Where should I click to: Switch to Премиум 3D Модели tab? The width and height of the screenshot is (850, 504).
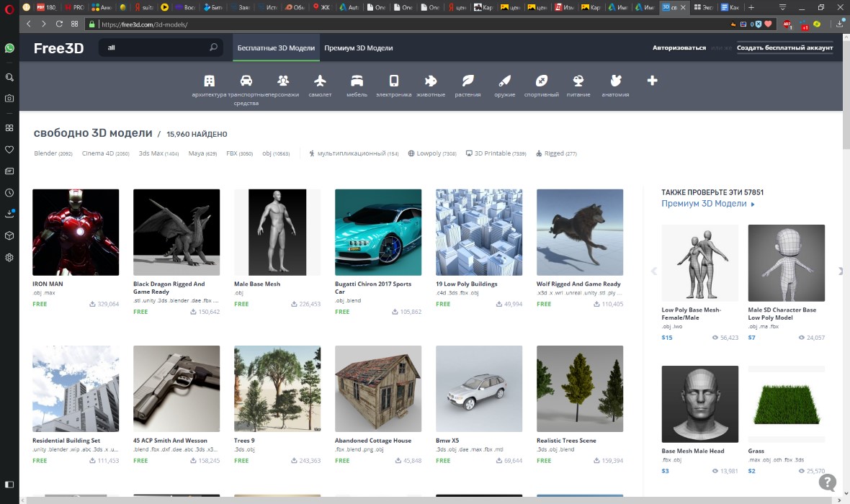[358, 48]
